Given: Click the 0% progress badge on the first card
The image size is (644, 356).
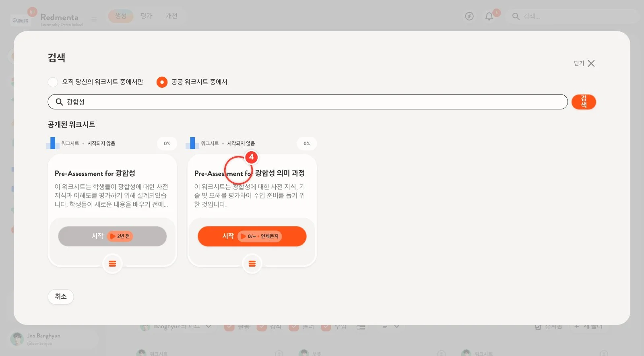Looking at the screenshot, I should [167, 144].
